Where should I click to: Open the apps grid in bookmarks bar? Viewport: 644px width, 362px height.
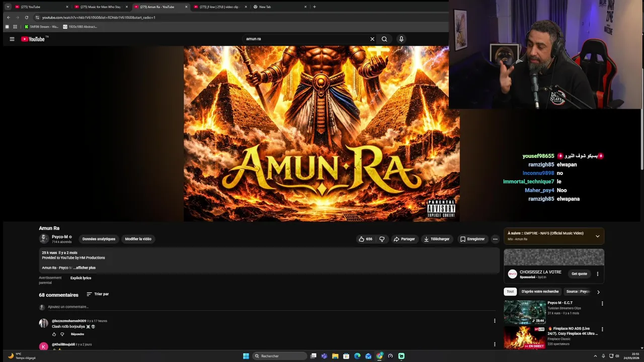click(15, 27)
